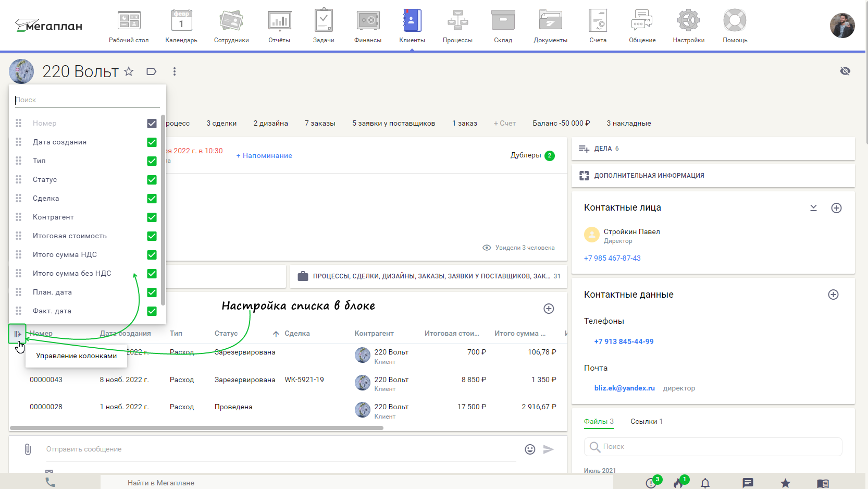This screenshot has height=489, width=868.
Task: Click the phone icon in bottom bar
Action: click(x=50, y=482)
